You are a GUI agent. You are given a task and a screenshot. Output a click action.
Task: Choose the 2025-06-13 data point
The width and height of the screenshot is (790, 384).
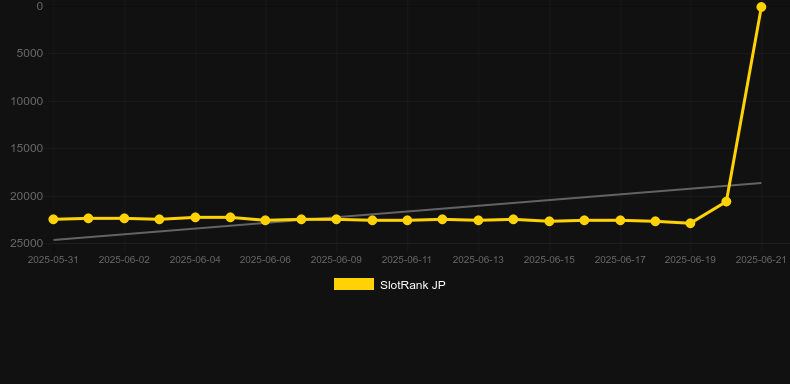[478, 220]
